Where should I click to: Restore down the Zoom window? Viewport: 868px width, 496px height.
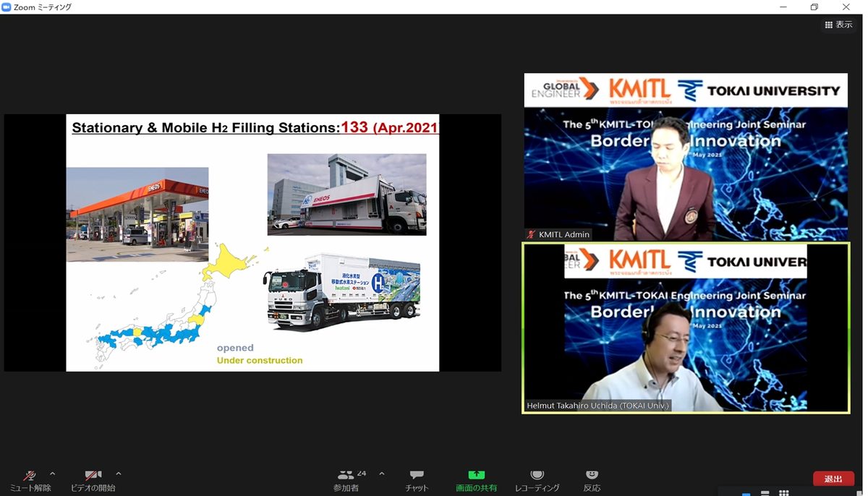point(814,7)
